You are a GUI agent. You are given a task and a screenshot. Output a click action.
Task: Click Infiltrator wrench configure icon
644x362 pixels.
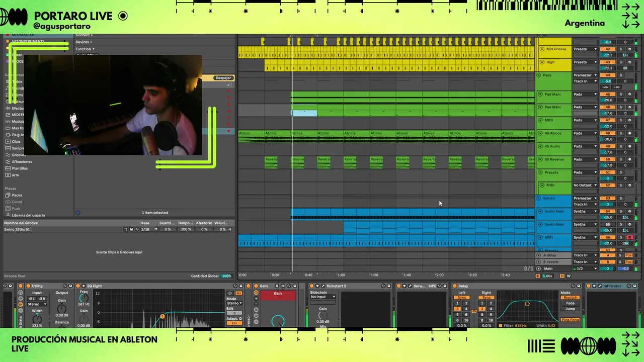click(599, 286)
